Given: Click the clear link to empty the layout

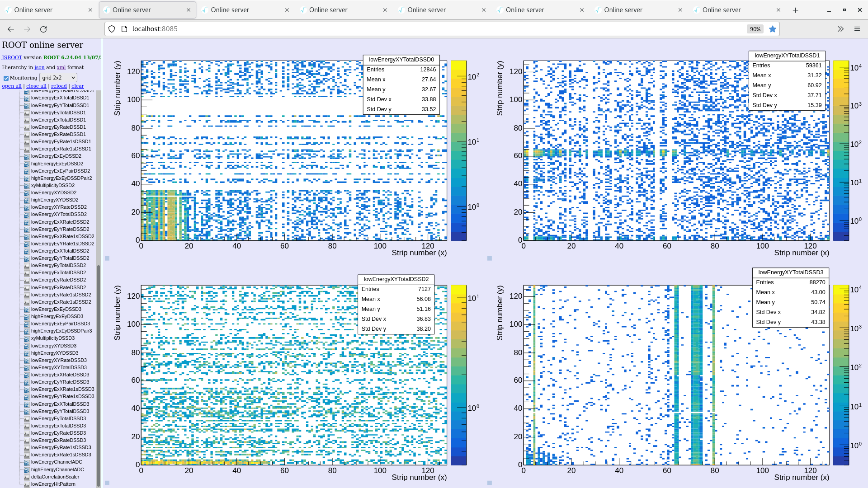Looking at the screenshot, I should tap(77, 86).
